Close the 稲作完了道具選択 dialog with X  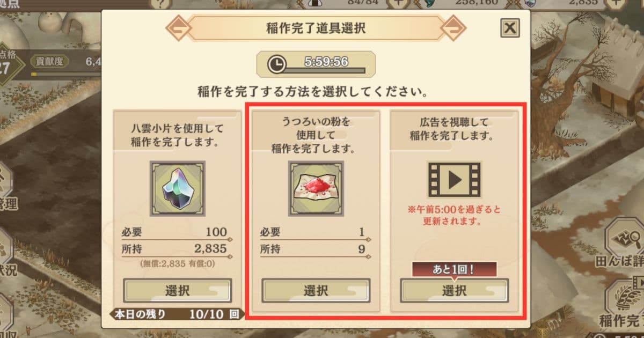point(510,27)
